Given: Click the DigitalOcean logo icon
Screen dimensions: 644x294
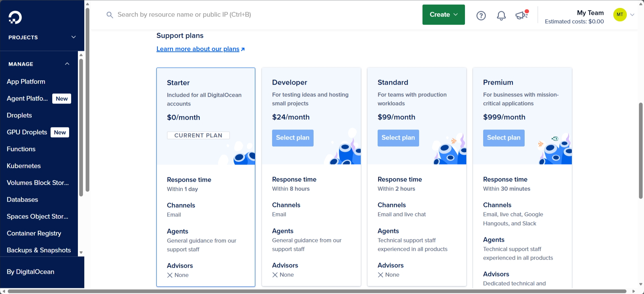Looking at the screenshot, I should [15, 18].
